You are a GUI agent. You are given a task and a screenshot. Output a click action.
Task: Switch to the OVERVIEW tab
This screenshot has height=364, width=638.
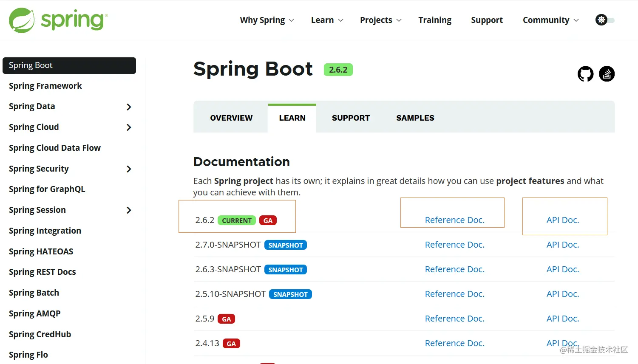(231, 118)
